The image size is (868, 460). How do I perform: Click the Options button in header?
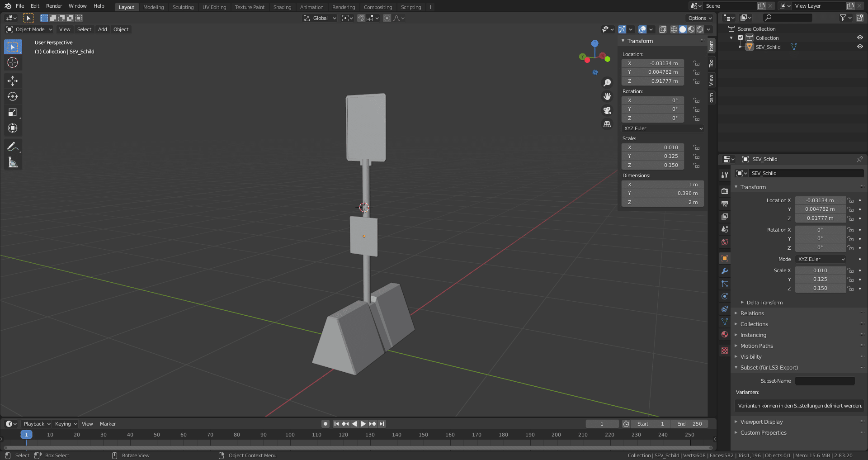pos(699,18)
